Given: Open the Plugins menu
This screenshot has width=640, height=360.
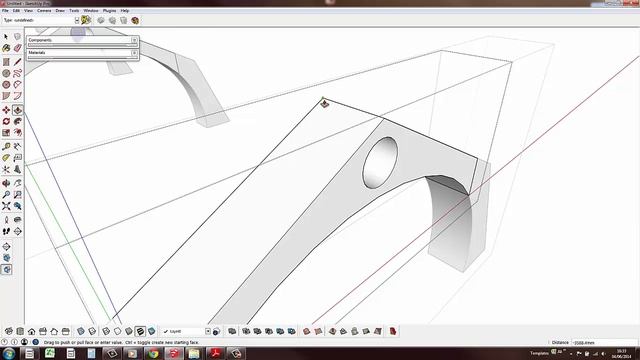Looking at the screenshot, I should click(x=109, y=11).
